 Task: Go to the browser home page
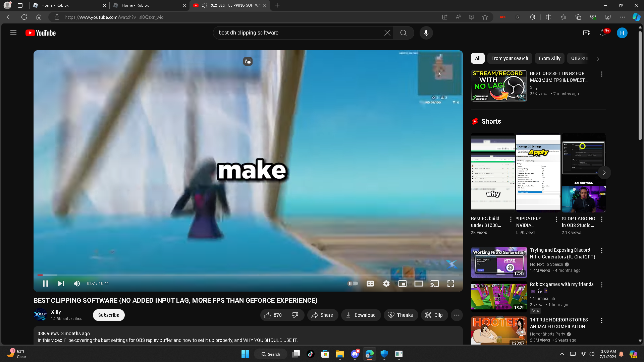click(x=39, y=17)
